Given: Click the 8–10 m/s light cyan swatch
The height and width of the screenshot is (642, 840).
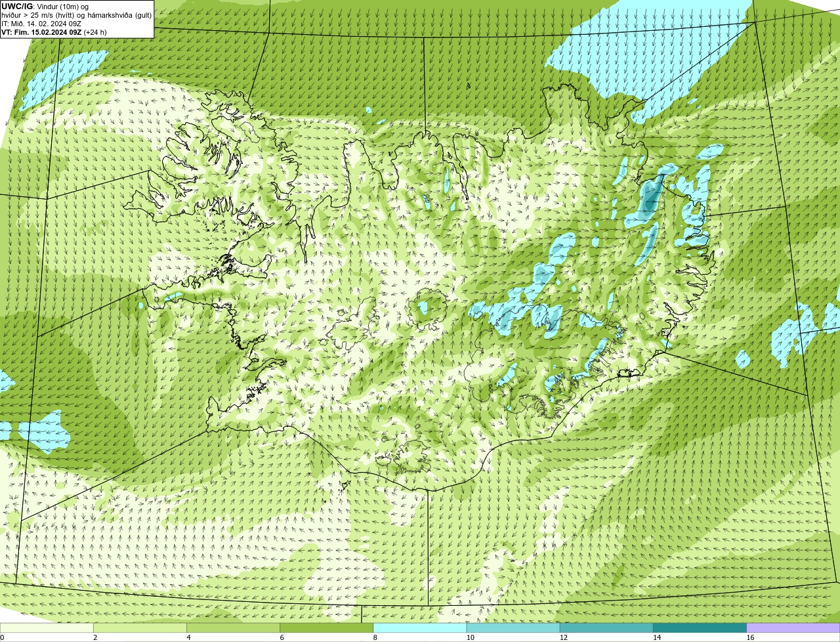Looking at the screenshot, I should point(419,628).
